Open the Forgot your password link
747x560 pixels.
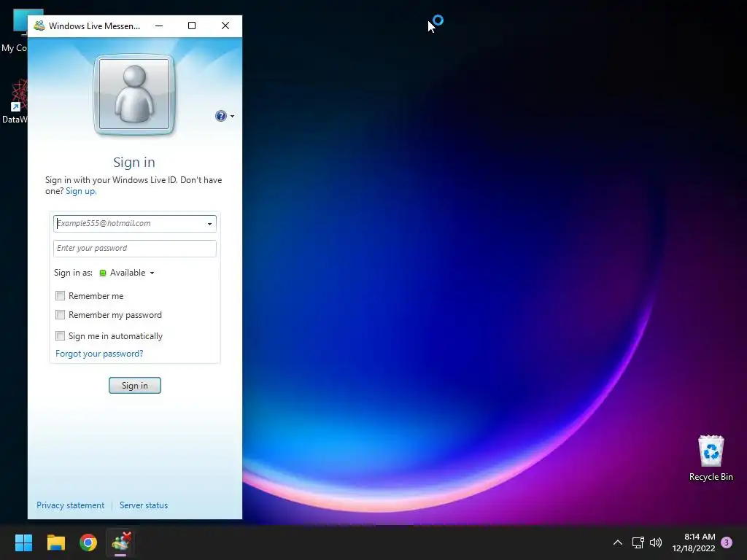(99, 354)
